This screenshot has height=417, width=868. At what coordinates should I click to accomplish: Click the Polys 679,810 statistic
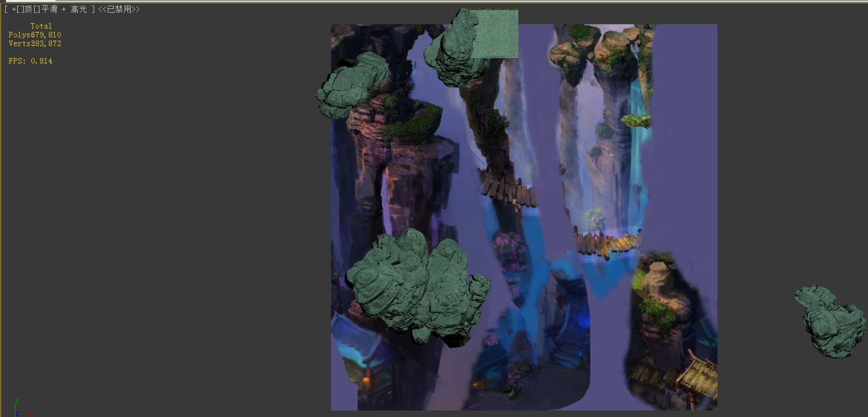point(35,35)
